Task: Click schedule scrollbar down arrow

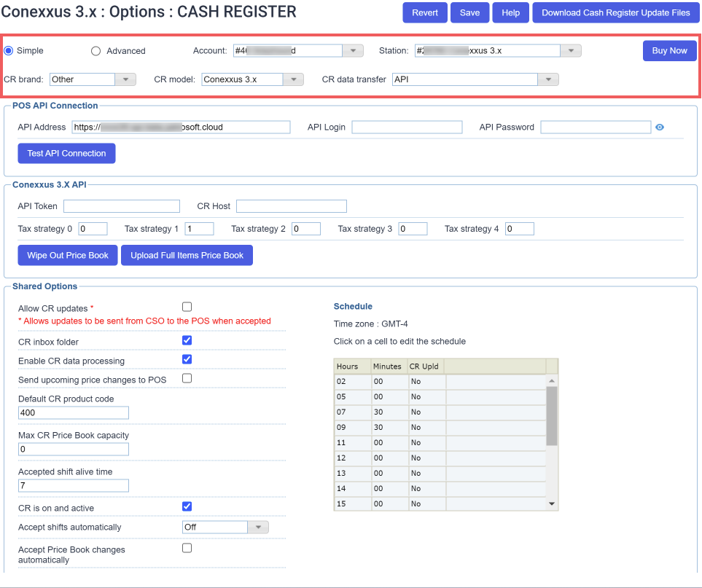Action: coord(552,504)
